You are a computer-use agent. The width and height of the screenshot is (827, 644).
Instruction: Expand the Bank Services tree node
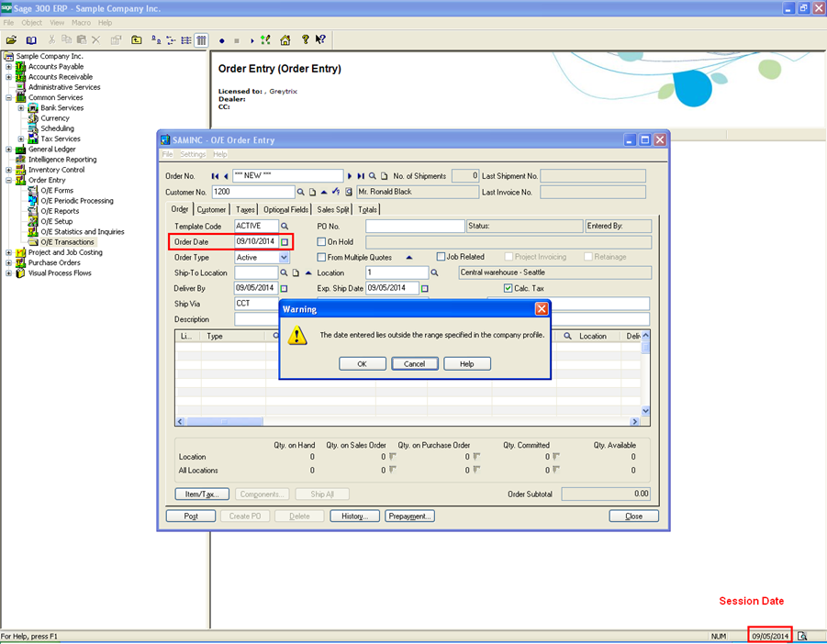tap(21, 108)
